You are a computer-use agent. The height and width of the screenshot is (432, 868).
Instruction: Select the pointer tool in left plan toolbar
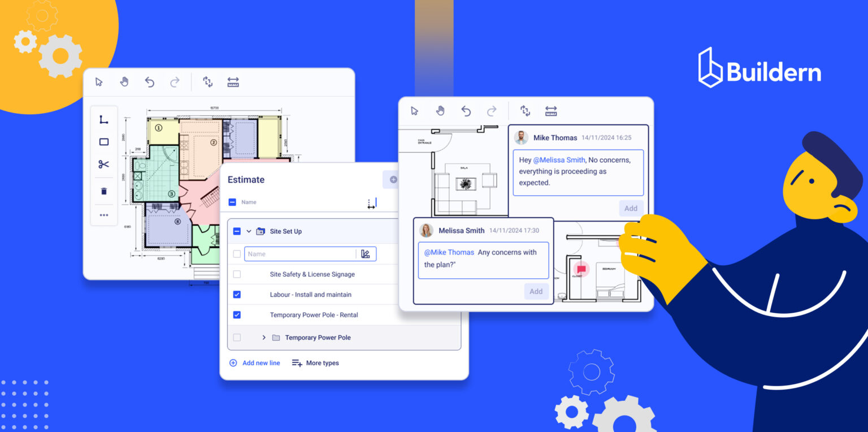99,82
